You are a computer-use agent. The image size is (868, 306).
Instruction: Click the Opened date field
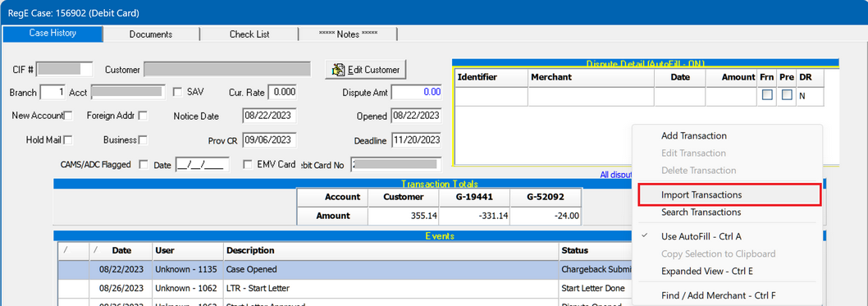416,116
